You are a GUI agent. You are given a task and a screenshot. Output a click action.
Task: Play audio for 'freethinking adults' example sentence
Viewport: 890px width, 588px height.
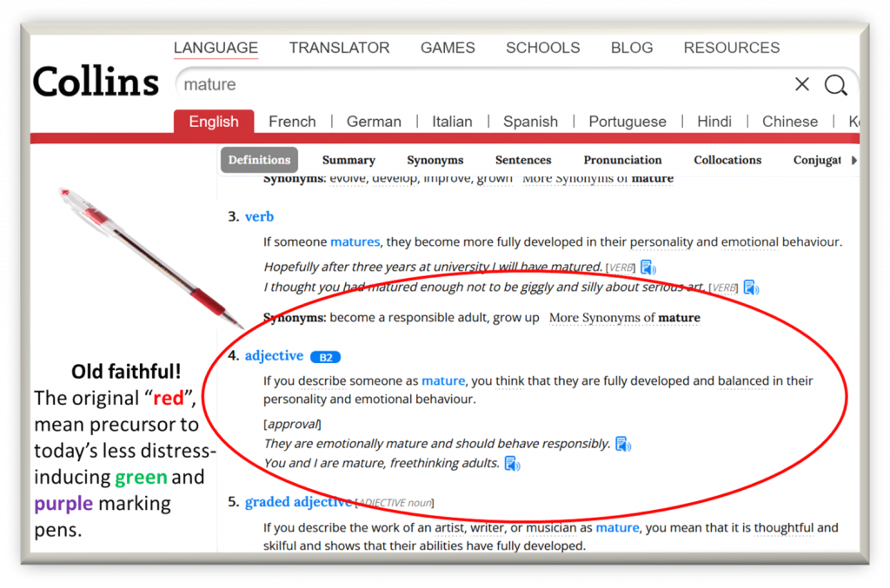click(x=512, y=464)
